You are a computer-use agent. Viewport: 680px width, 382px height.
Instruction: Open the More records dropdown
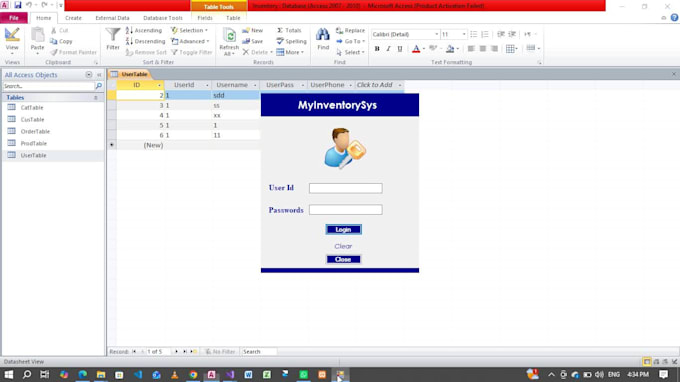(x=291, y=52)
